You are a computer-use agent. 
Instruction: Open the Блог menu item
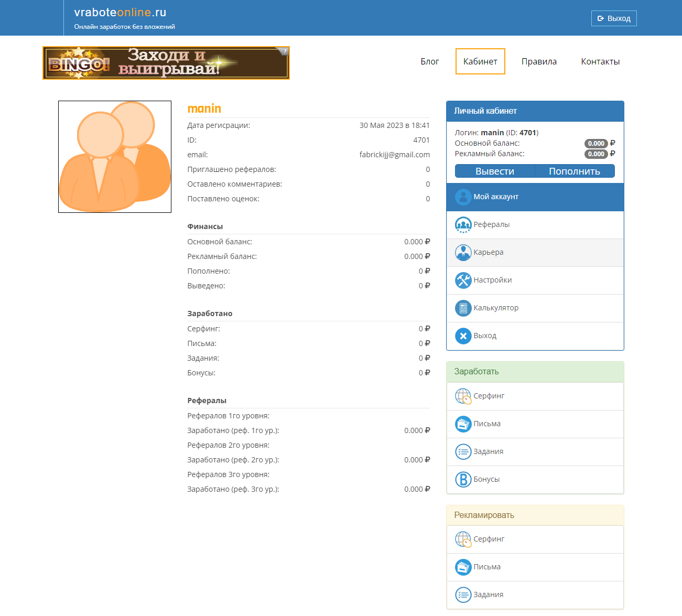point(430,61)
